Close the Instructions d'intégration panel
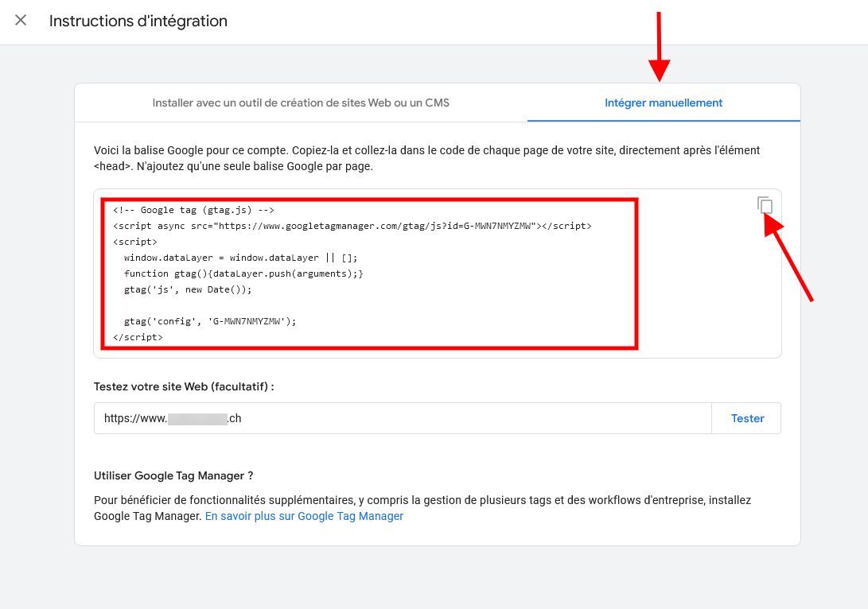868x609 pixels. [x=21, y=21]
